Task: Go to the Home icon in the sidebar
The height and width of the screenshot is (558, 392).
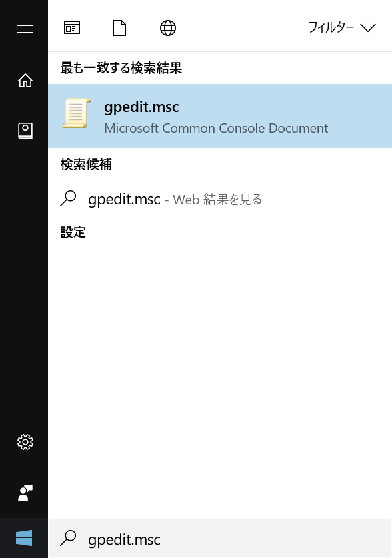Action: click(x=25, y=80)
